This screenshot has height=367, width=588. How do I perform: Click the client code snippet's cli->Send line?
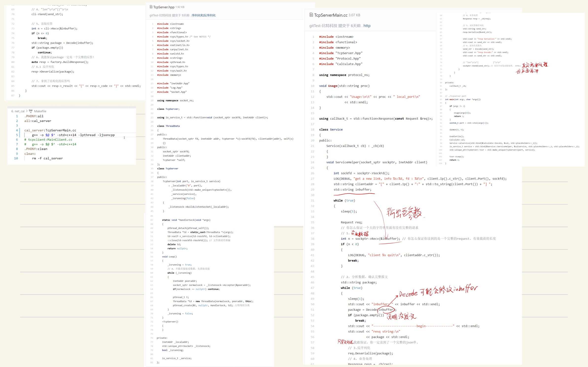(47, 14)
